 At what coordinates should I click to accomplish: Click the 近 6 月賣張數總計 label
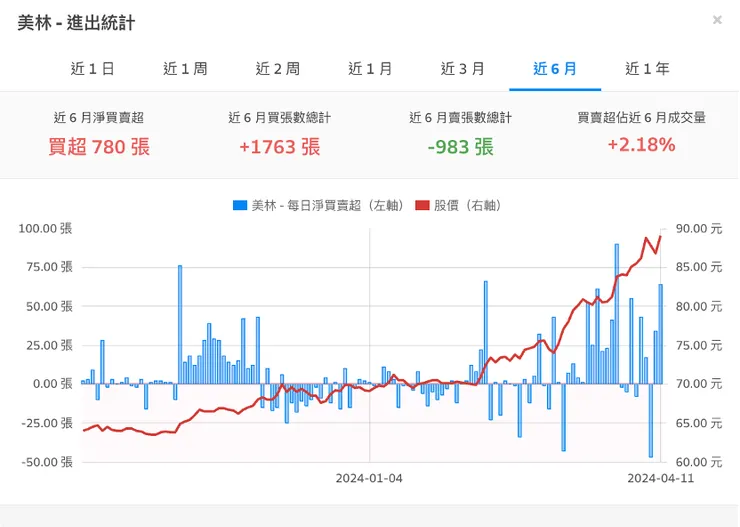click(461, 117)
